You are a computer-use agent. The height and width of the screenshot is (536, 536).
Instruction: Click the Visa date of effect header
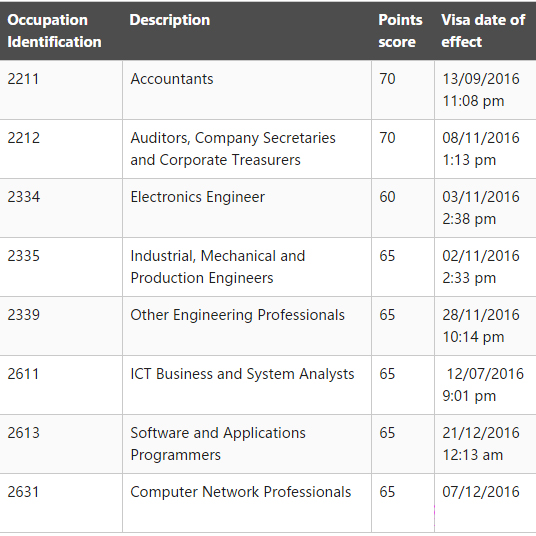483,31
